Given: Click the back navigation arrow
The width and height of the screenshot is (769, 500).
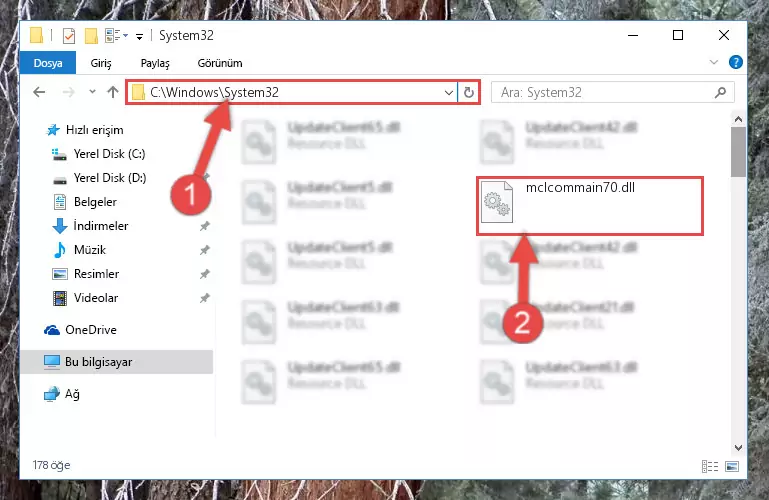Looking at the screenshot, I should 39,92.
